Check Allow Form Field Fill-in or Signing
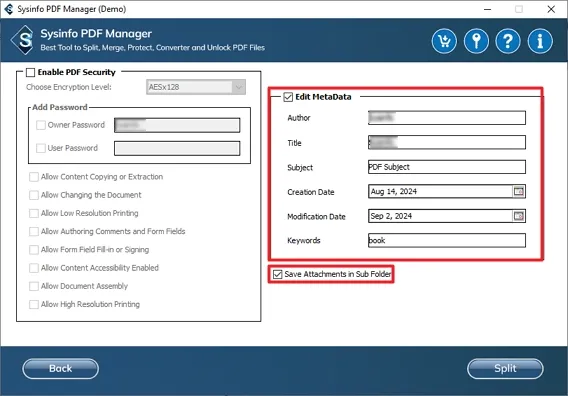The width and height of the screenshot is (568, 396). (x=34, y=250)
